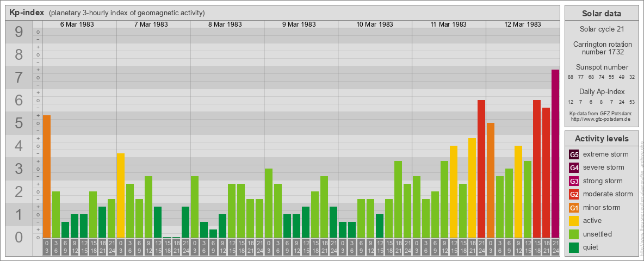Click the large '9' on the Kp scale
Image resolution: width=644 pixels, height=261 pixels.
[x=19, y=32]
